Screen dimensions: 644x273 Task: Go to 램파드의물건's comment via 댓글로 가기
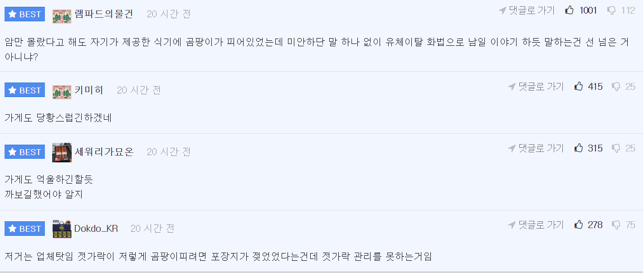coord(527,10)
